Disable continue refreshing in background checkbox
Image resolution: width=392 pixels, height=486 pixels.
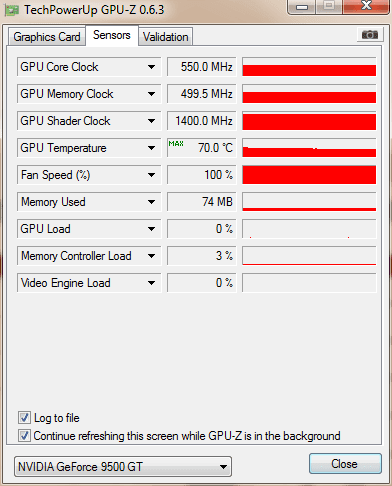[24, 436]
